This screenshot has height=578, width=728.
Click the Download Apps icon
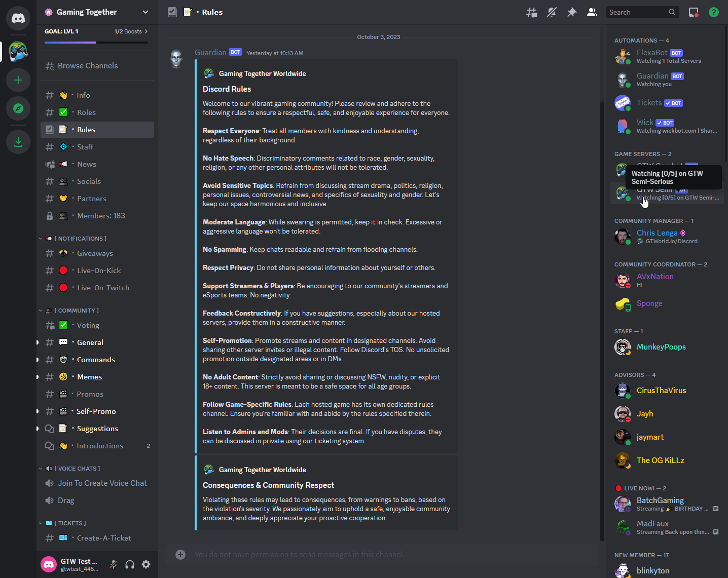pos(18,142)
